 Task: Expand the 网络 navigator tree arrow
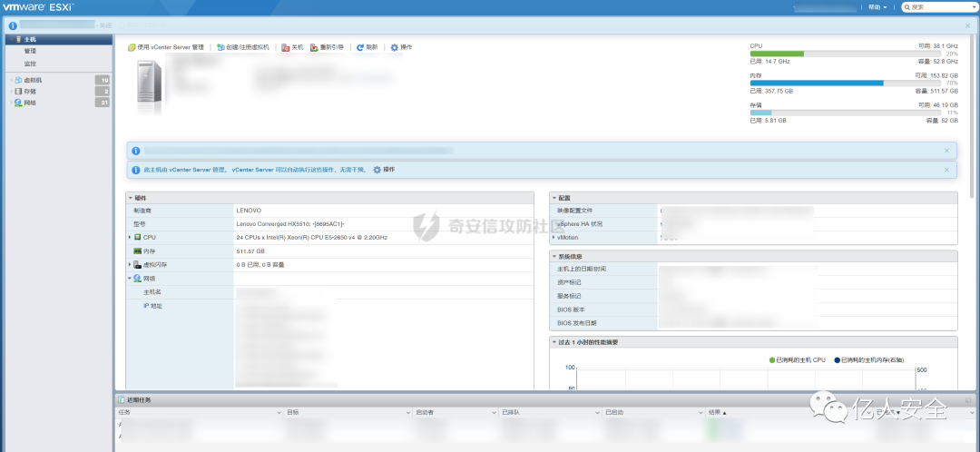coord(11,103)
